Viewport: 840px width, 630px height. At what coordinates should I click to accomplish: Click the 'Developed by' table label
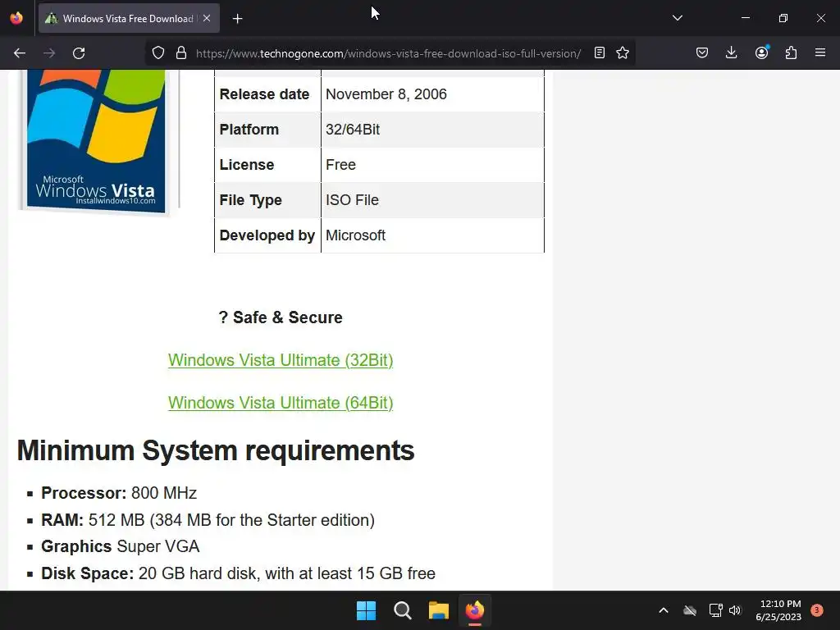[267, 235]
